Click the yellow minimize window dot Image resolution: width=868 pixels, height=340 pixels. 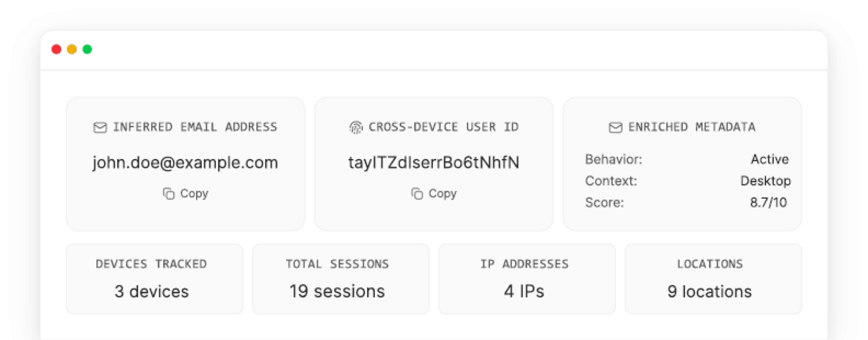pos(72,49)
